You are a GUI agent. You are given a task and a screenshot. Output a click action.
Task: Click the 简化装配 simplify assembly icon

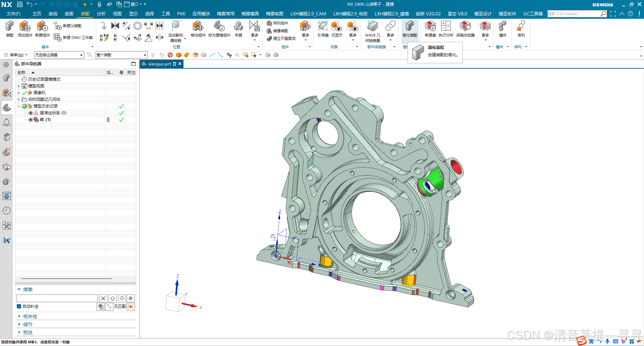(410, 28)
